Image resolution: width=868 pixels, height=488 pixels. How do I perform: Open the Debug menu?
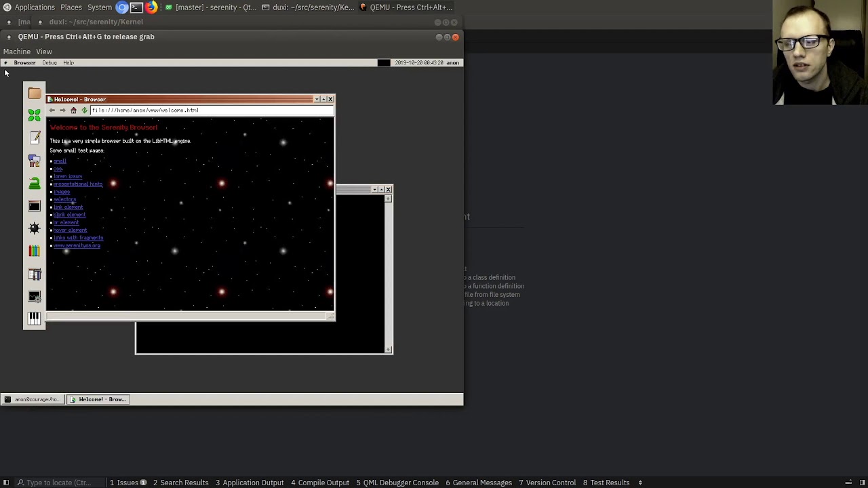coord(50,62)
